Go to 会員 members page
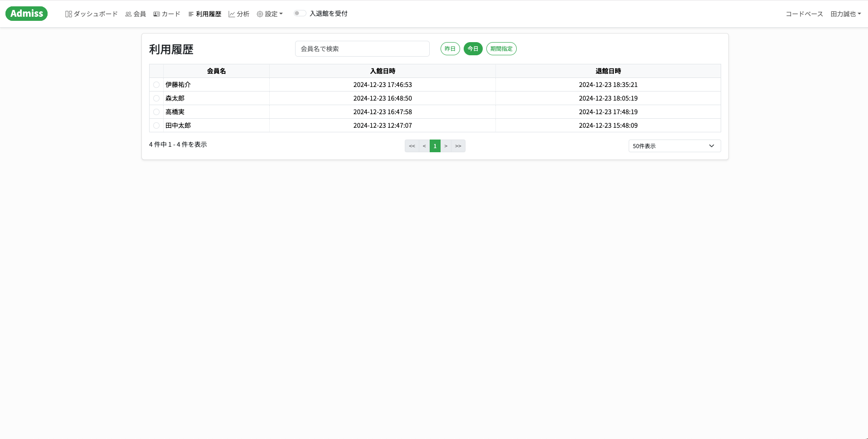The width and height of the screenshot is (868, 439). (136, 14)
